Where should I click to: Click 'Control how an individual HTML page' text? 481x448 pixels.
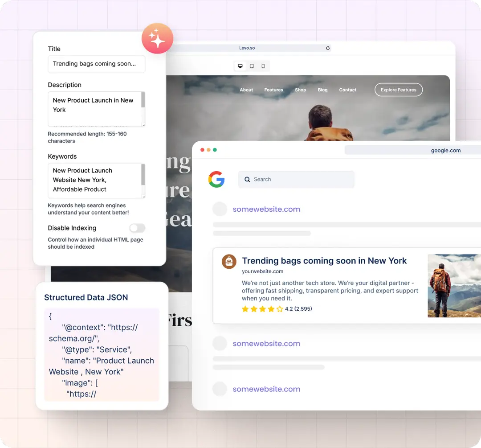pos(95,243)
